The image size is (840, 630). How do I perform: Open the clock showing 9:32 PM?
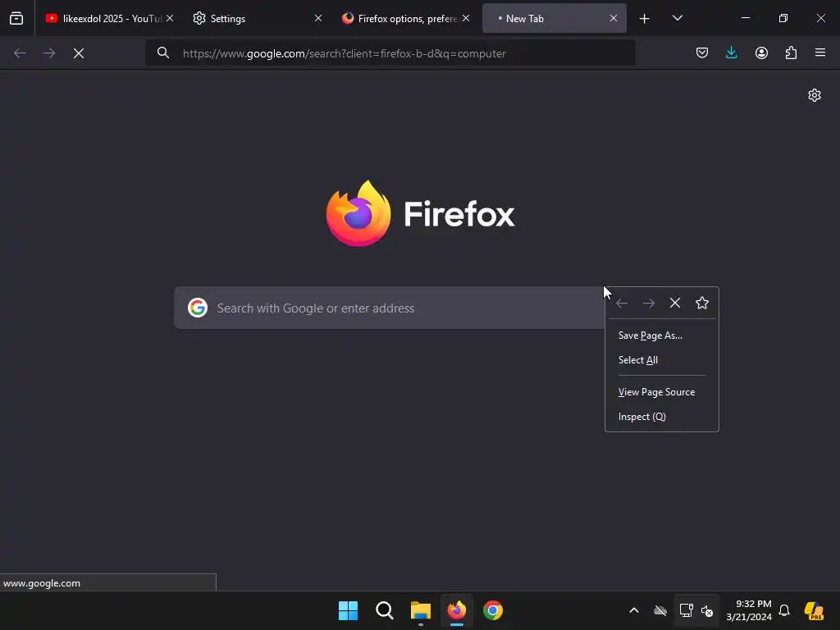pyautogui.click(x=749, y=610)
